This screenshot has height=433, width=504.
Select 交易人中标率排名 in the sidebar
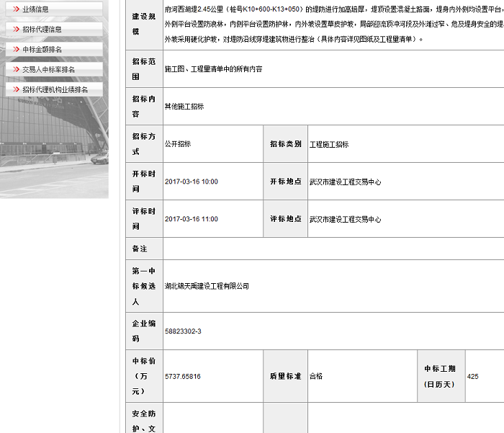[x=48, y=70]
